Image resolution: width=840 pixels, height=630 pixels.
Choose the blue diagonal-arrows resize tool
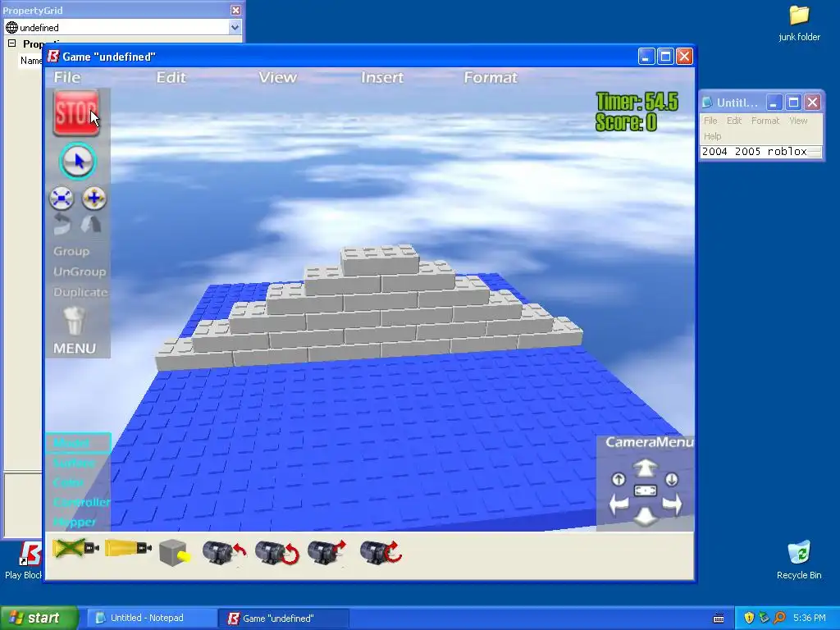61,199
